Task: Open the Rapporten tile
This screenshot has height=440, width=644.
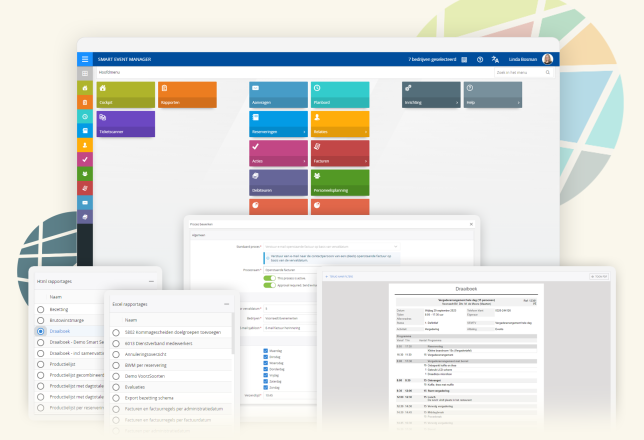Action: (x=187, y=94)
